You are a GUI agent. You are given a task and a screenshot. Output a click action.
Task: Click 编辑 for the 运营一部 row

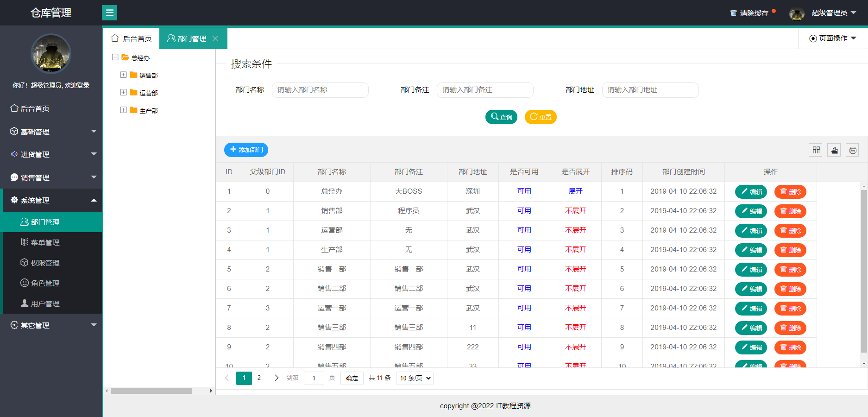pos(751,308)
